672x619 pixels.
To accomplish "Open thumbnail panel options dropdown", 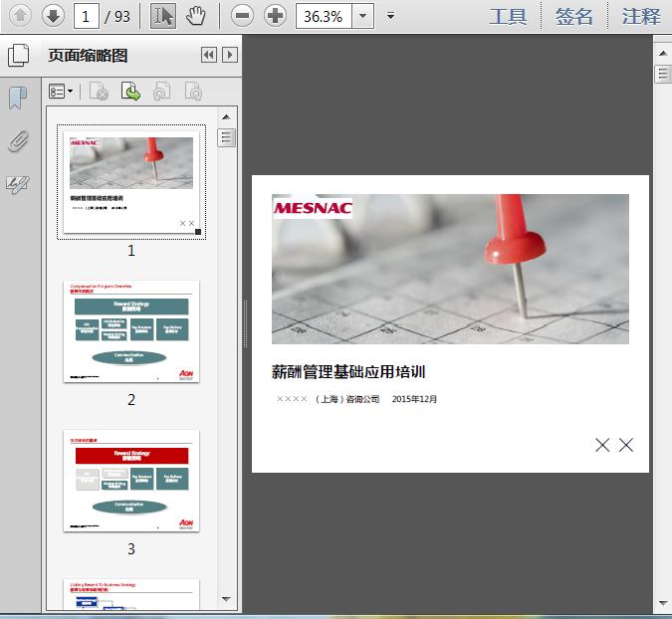I will [x=62, y=92].
